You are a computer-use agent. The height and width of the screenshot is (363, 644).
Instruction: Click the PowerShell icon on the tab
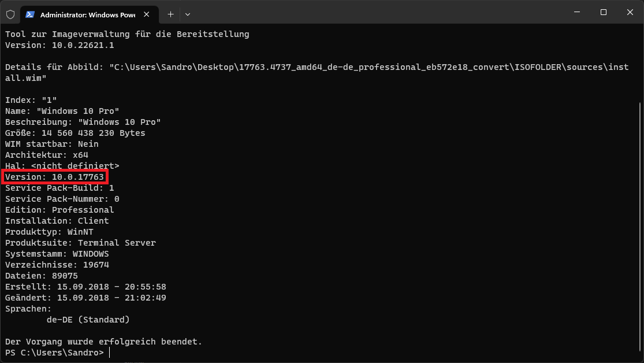click(29, 14)
